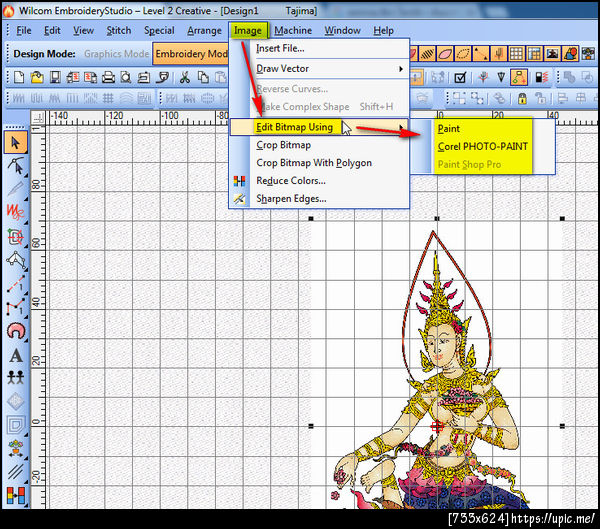Click the goddess bitmap image on canvas

pos(436,364)
